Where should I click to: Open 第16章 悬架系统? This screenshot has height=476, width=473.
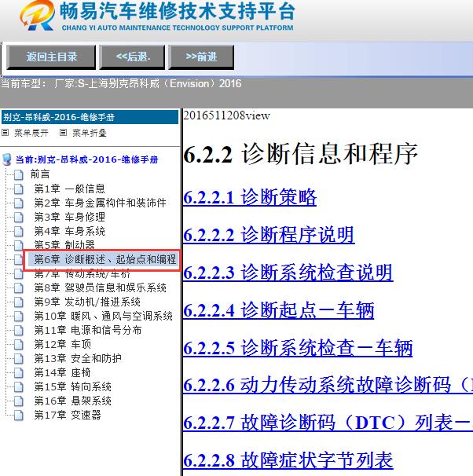point(72,401)
